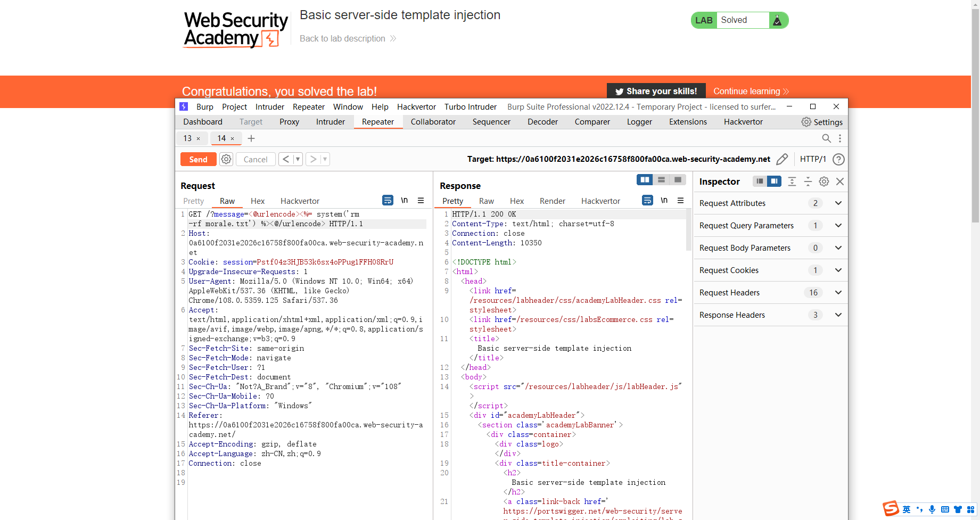
Task: Change protocol via HTTP/1 label
Action: pos(813,159)
